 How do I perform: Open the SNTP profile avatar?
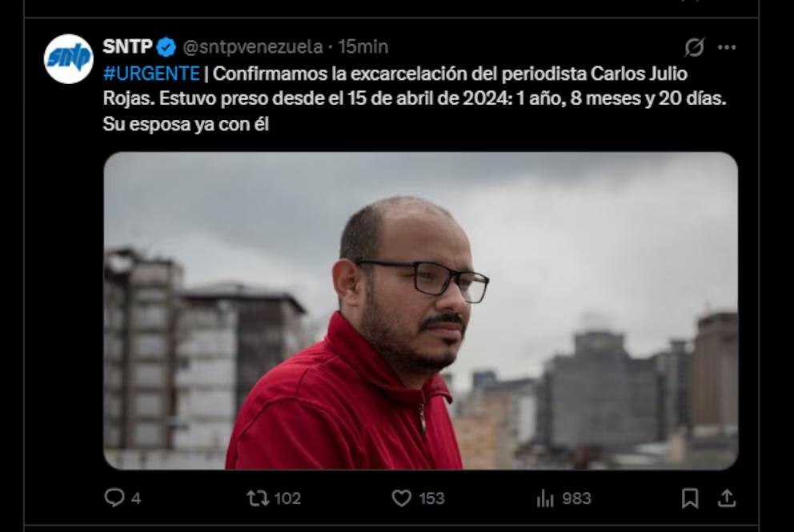pyautogui.click(x=69, y=58)
